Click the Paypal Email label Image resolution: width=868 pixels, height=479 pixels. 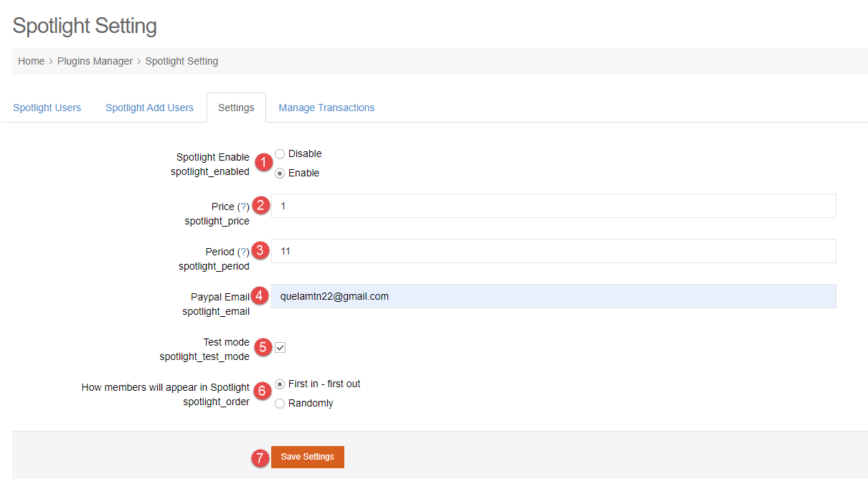pyautogui.click(x=220, y=297)
